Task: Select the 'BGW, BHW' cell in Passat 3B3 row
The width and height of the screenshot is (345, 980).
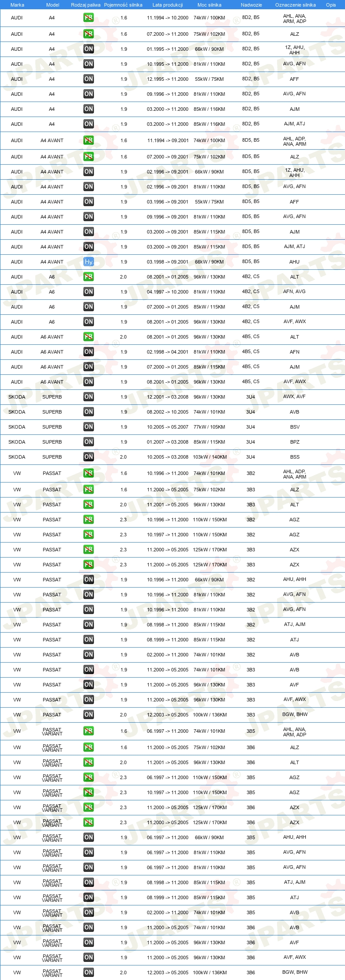Action: coord(295,714)
